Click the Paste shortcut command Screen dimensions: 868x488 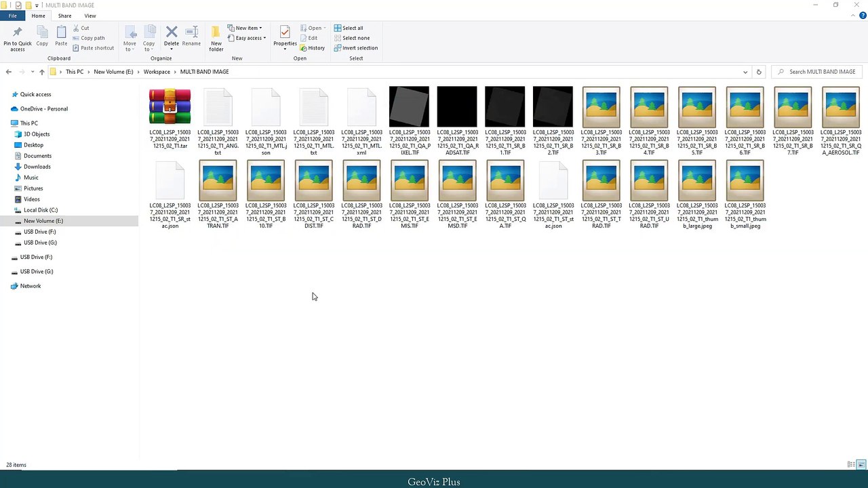(x=92, y=48)
